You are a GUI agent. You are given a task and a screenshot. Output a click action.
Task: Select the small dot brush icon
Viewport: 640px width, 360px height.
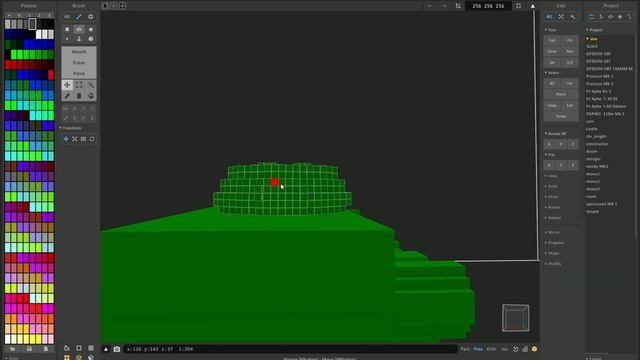click(67, 39)
